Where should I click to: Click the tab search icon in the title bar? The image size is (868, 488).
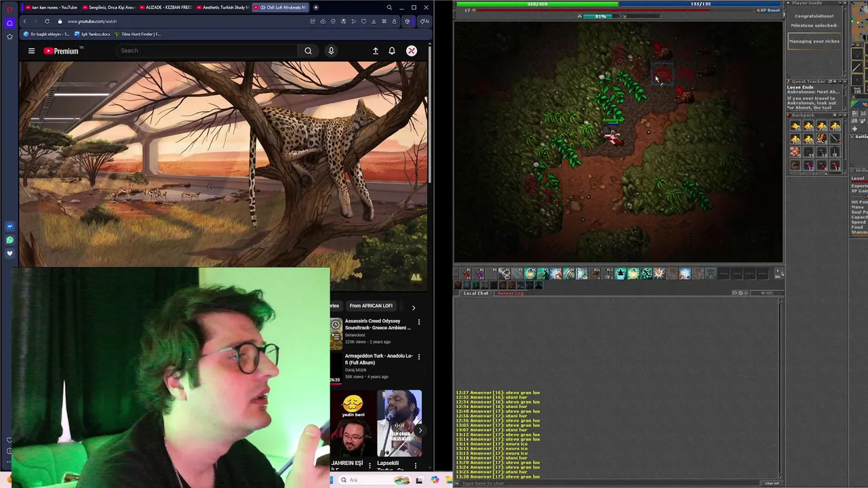click(x=389, y=7)
